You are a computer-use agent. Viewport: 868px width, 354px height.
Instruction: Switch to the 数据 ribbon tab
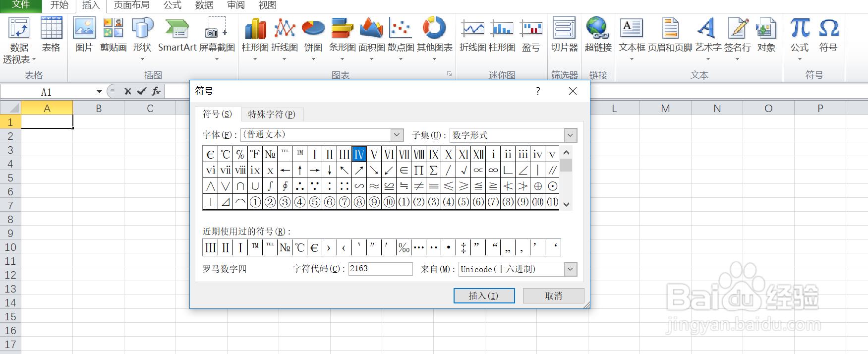click(x=204, y=5)
